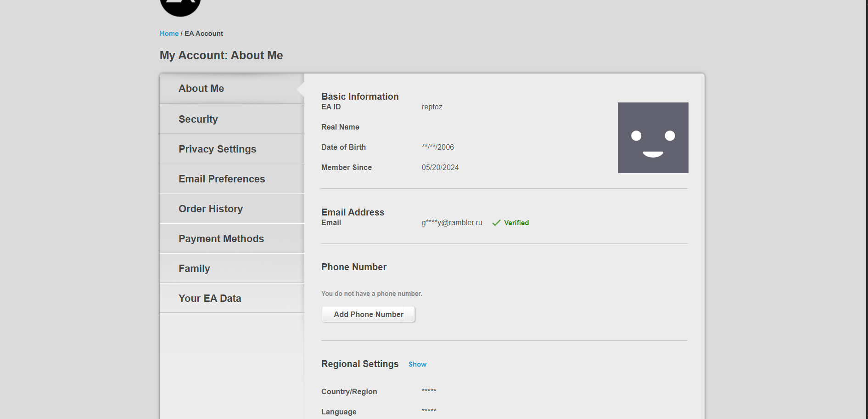Click the Language label
Screen dimensions: 868x419
click(339, 412)
